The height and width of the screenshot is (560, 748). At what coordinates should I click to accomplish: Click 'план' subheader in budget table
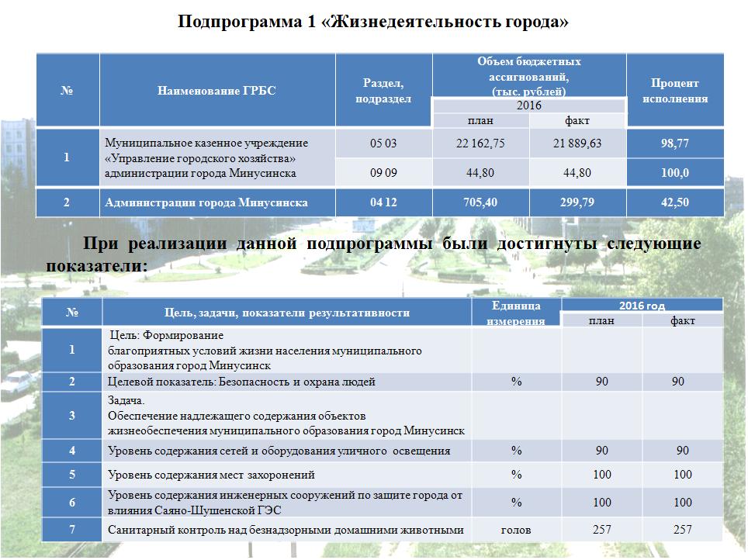point(480,121)
